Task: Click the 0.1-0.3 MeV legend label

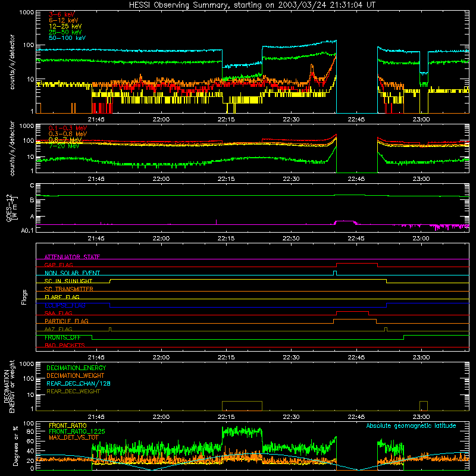Action: [x=68, y=128]
